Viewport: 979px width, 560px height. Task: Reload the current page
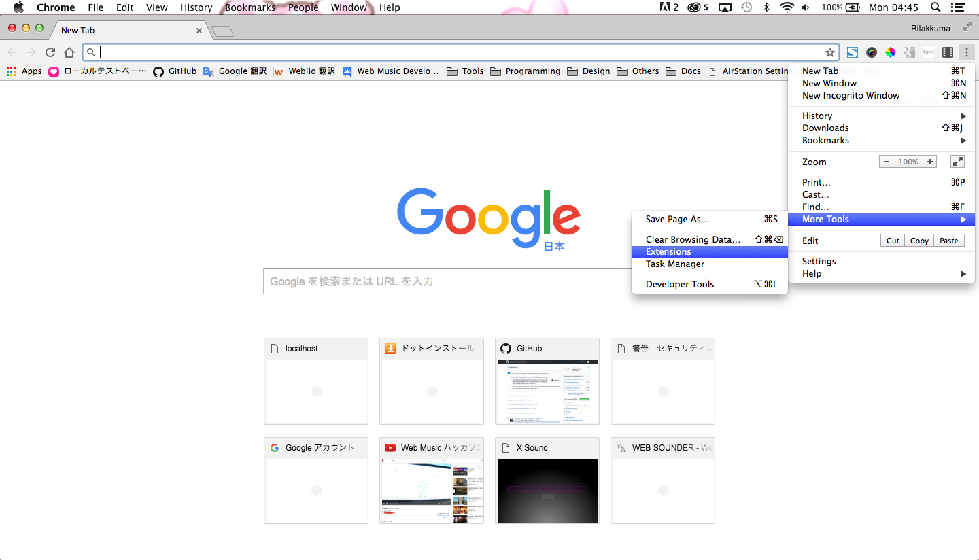click(50, 52)
